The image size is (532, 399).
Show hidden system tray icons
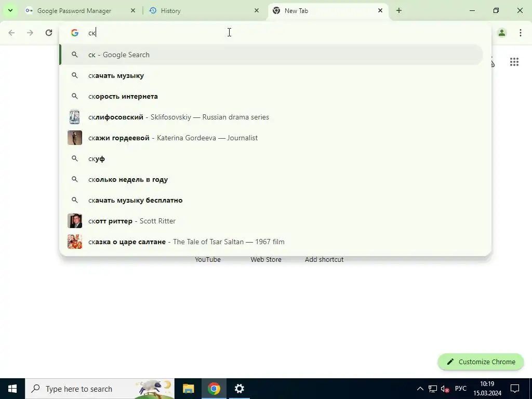pyautogui.click(x=420, y=389)
